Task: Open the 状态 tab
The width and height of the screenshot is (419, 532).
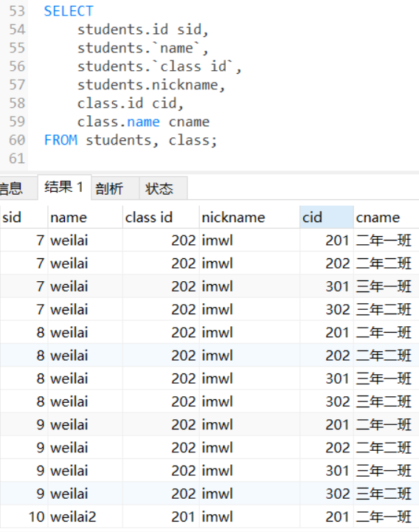Action: pyautogui.click(x=163, y=188)
